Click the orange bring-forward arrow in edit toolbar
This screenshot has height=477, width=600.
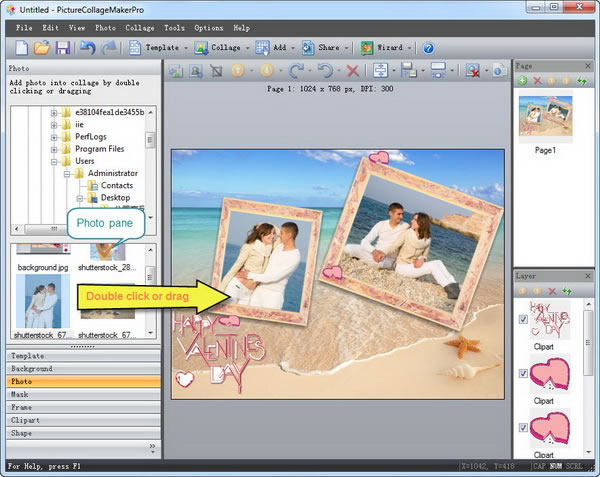pyautogui.click(x=238, y=71)
